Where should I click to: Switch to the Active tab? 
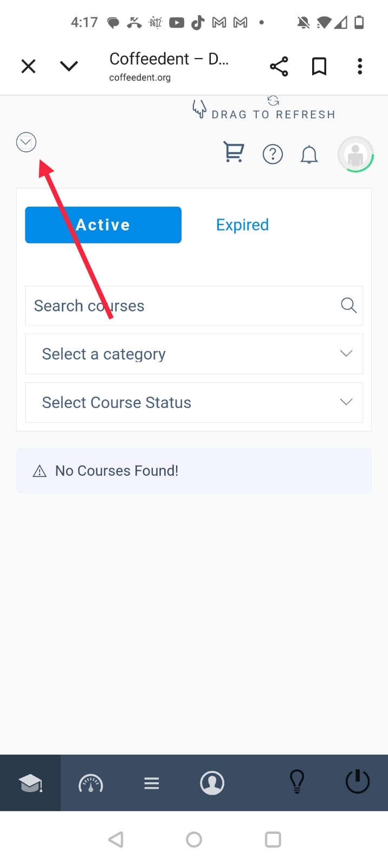tap(103, 225)
